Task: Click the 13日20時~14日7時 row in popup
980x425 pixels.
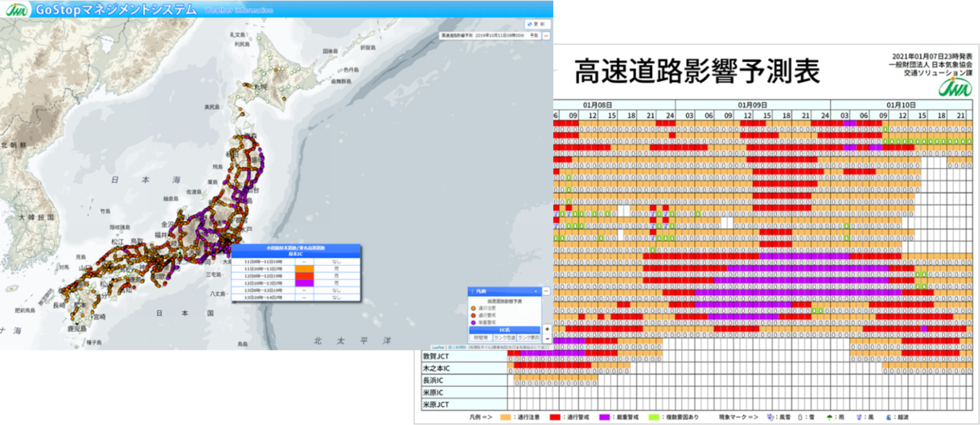Action: tap(296, 297)
